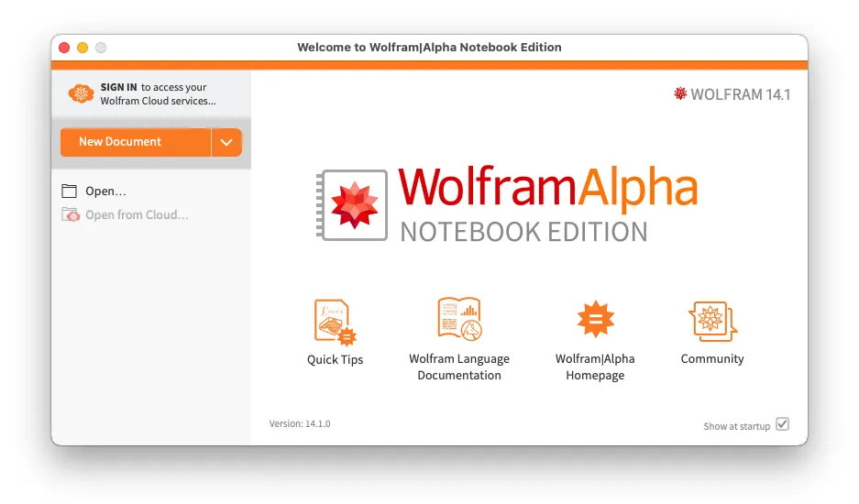Choose Open… in the sidebar
The image size is (859, 504).
pyautogui.click(x=105, y=192)
